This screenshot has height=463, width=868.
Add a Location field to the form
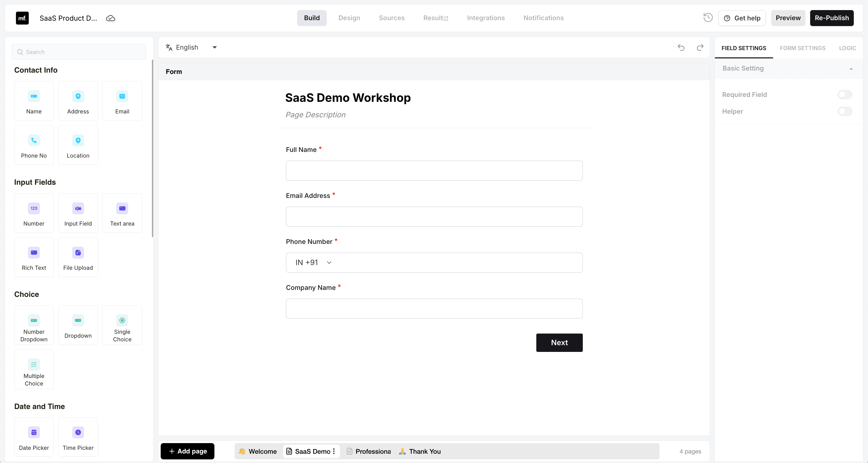click(x=78, y=145)
